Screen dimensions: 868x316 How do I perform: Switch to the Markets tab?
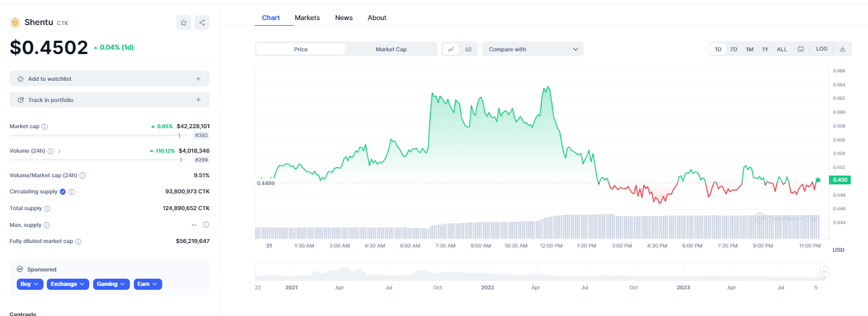pyautogui.click(x=307, y=18)
